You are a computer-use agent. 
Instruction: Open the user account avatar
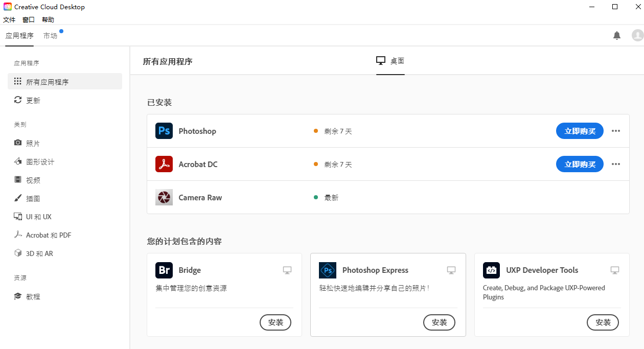(637, 35)
